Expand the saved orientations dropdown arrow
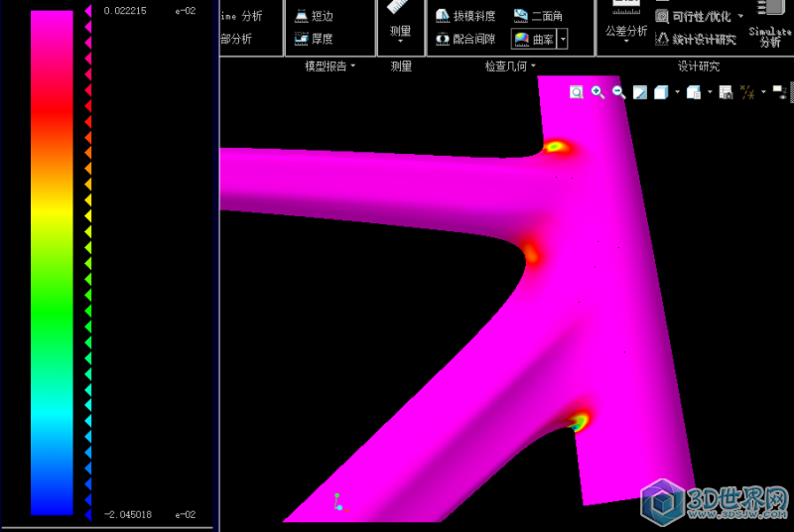The height and width of the screenshot is (532, 794). (710, 92)
